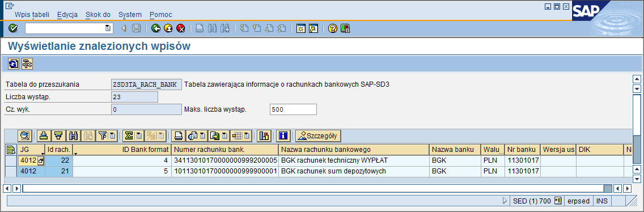Open Help via the question mark icon
Viewport: 644px width, 212px height.
[333, 28]
